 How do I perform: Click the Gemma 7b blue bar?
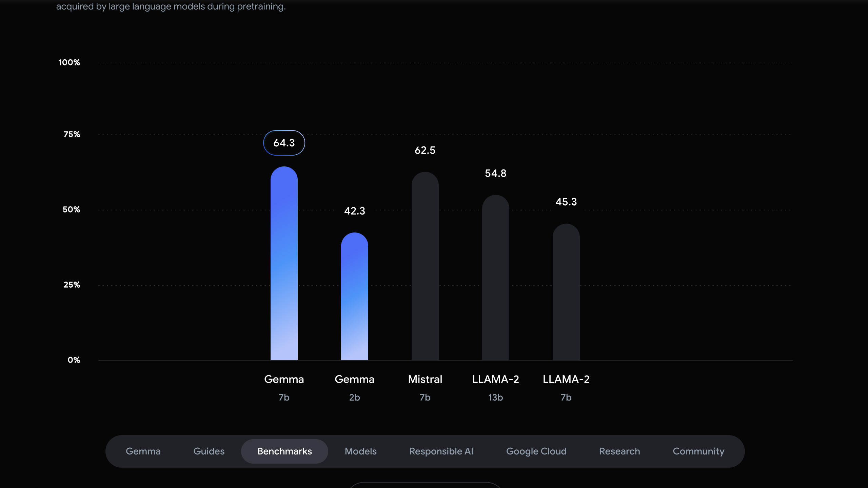[x=284, y=263]
